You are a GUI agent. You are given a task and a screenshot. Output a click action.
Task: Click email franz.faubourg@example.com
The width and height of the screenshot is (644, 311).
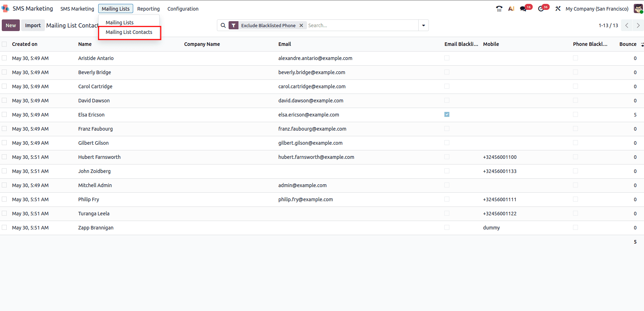tap(312, 129)
